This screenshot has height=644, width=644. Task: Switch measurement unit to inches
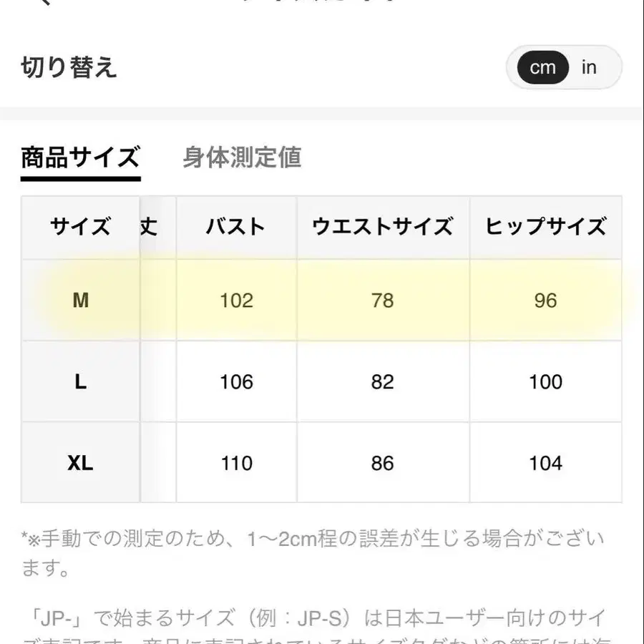click(589, 67)
